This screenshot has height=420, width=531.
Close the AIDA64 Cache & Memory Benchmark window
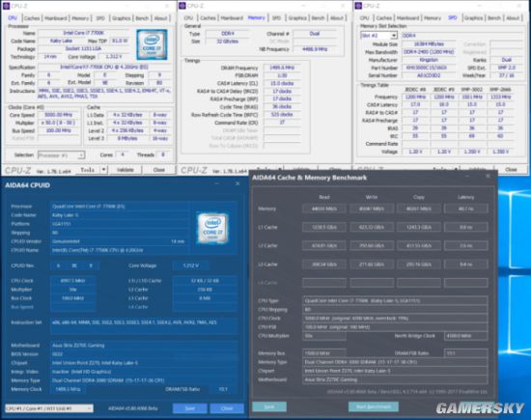pyautogui.click(x=488, y=176)
